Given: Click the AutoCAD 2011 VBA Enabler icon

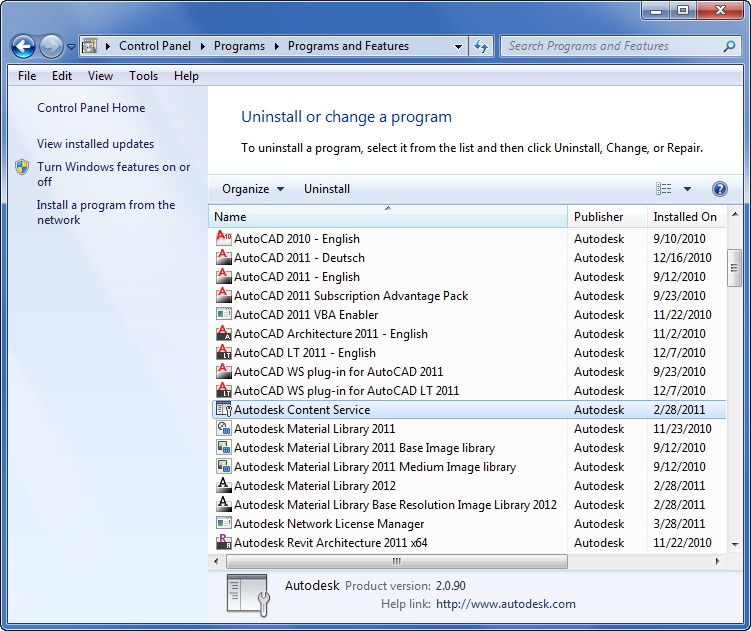Looking at the screenshot, I should [x=224, y=314].
